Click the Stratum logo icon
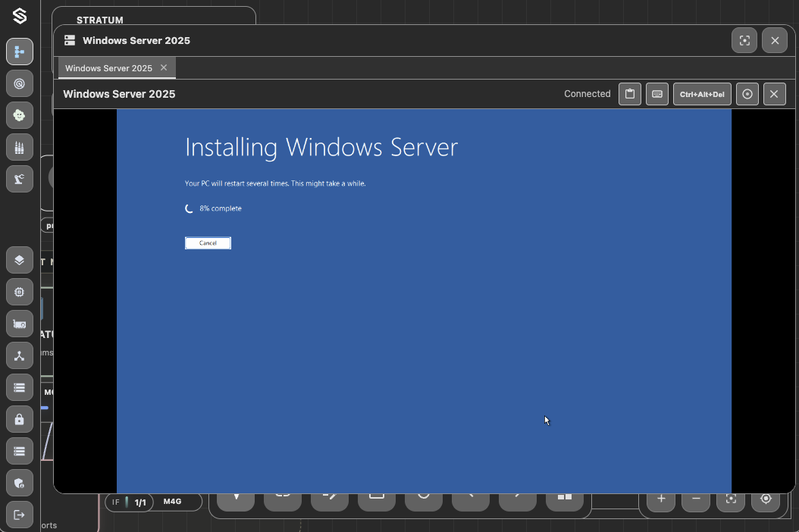 [x=20, y=17]
